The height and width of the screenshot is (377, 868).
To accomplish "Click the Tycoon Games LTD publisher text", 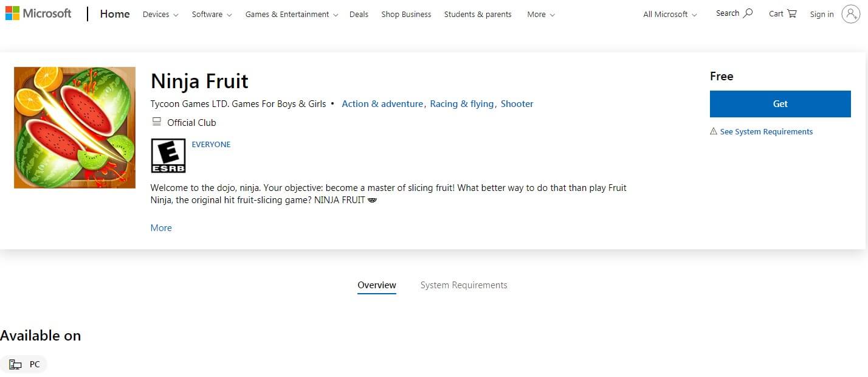I will click(x=238, y=104).
